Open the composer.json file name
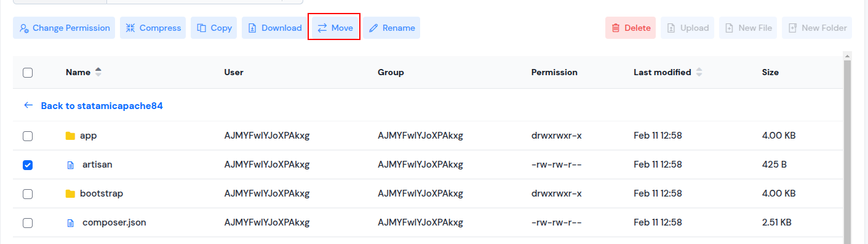 point(114,222)
